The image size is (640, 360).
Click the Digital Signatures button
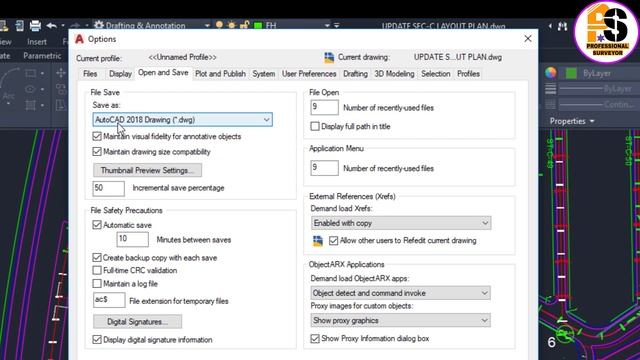click(138, 322)
